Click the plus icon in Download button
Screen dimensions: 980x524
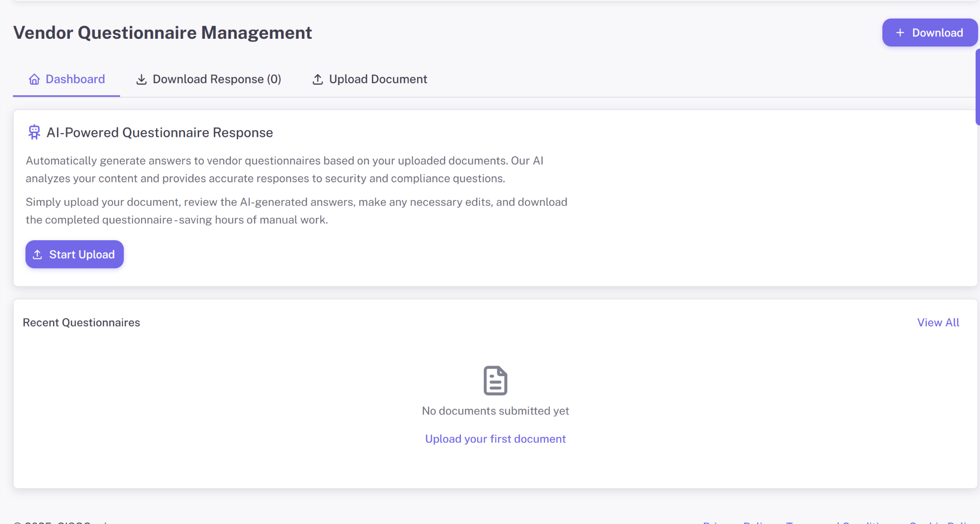point(900,33)
